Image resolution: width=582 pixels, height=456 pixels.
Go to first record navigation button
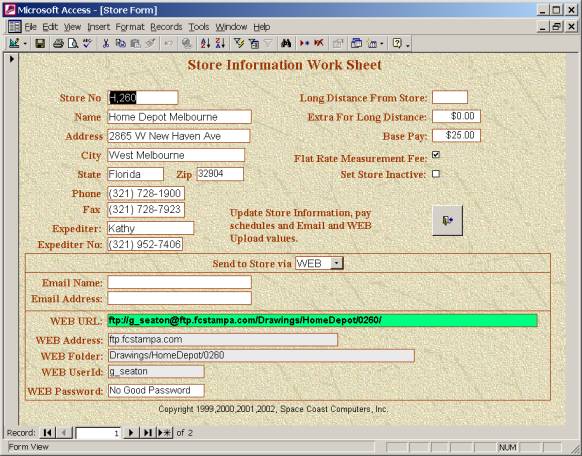(x=47, y=433)
